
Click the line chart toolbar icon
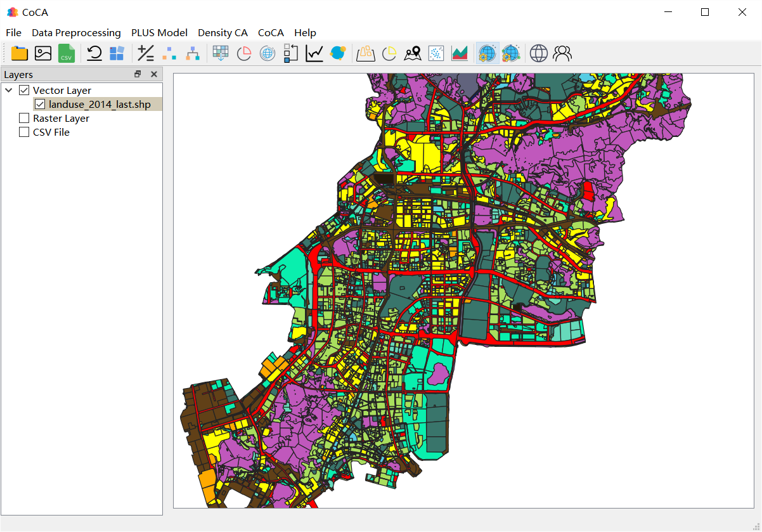[x=314, y=53]
